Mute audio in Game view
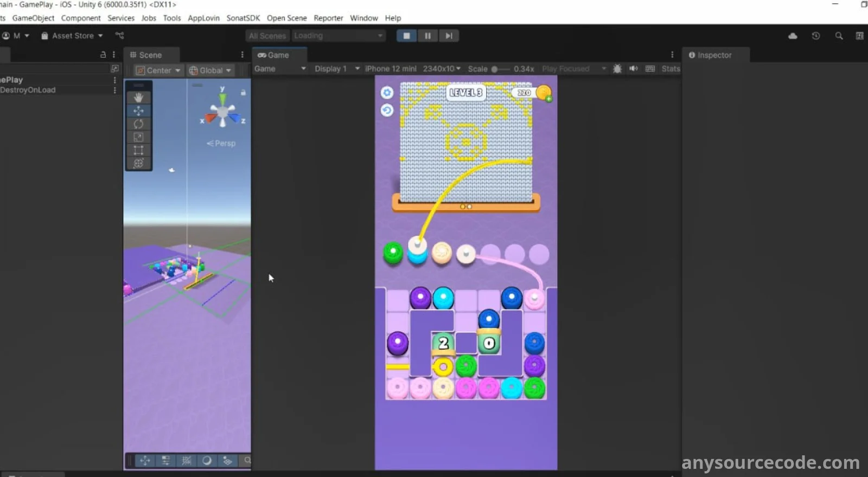Viewport: 868px width, 477px height. pyautogui.click(x=633, y=69)
